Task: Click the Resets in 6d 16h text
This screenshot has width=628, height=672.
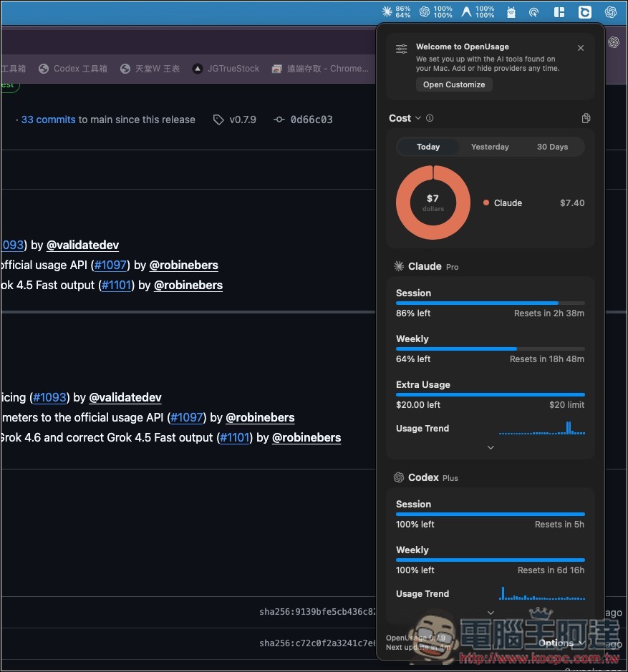Action: (551, 570)
